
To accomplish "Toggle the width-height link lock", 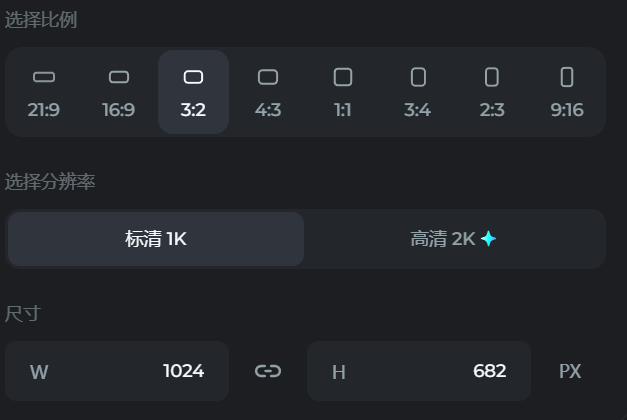I will click(x=268, y=371).
